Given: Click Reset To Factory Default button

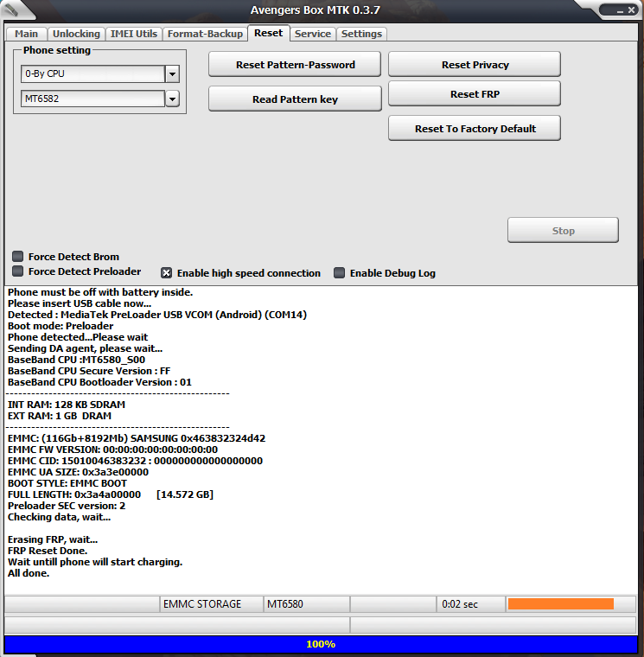Looking at the screenshot, I should [475, 128].
